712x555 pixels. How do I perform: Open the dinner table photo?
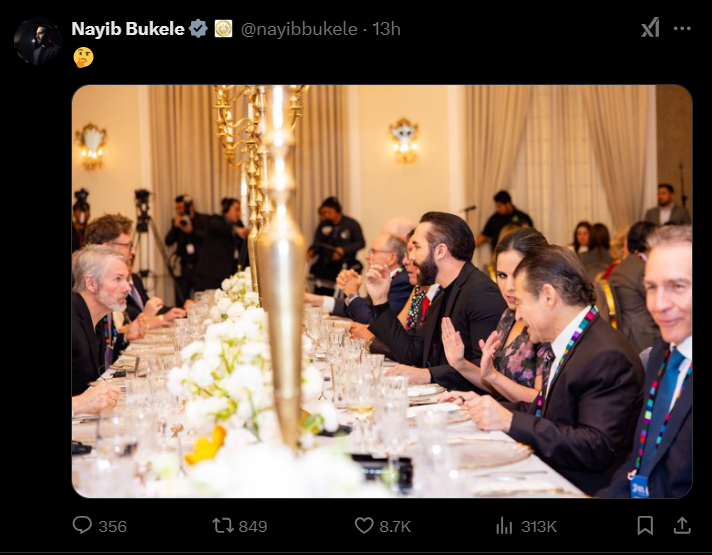(381, 291)
